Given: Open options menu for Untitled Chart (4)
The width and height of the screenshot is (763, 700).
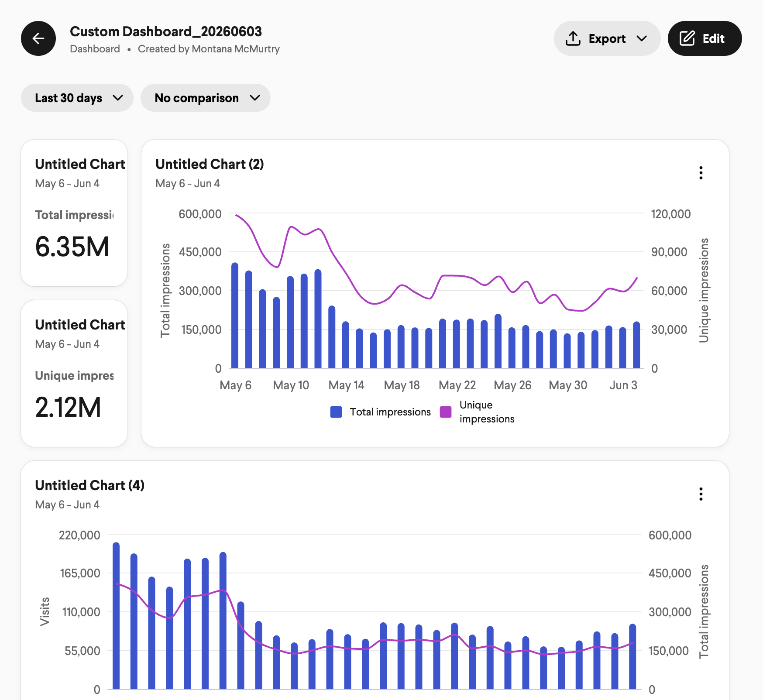Looking at the screenshot, I should tap(701, 494).
